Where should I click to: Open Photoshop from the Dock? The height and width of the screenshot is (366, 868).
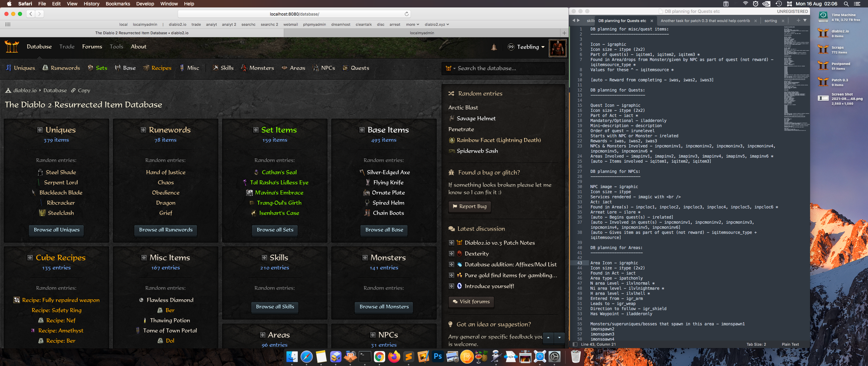point(438,357)
